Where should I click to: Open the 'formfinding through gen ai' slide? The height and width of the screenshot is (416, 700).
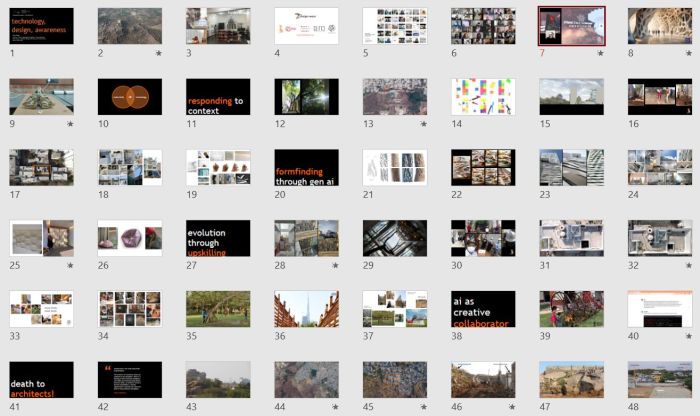click(306, 168)
